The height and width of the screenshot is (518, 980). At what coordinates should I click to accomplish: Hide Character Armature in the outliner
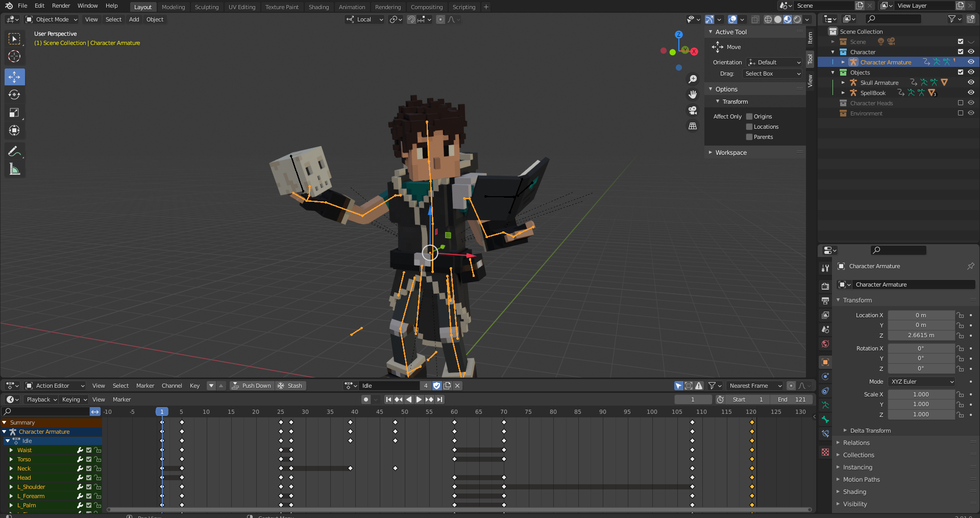tap(971, 62)
